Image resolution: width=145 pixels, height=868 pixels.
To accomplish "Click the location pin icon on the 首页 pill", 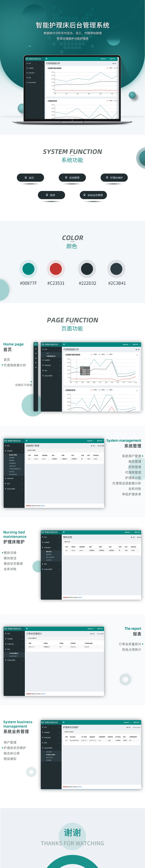I will point(26,178).
